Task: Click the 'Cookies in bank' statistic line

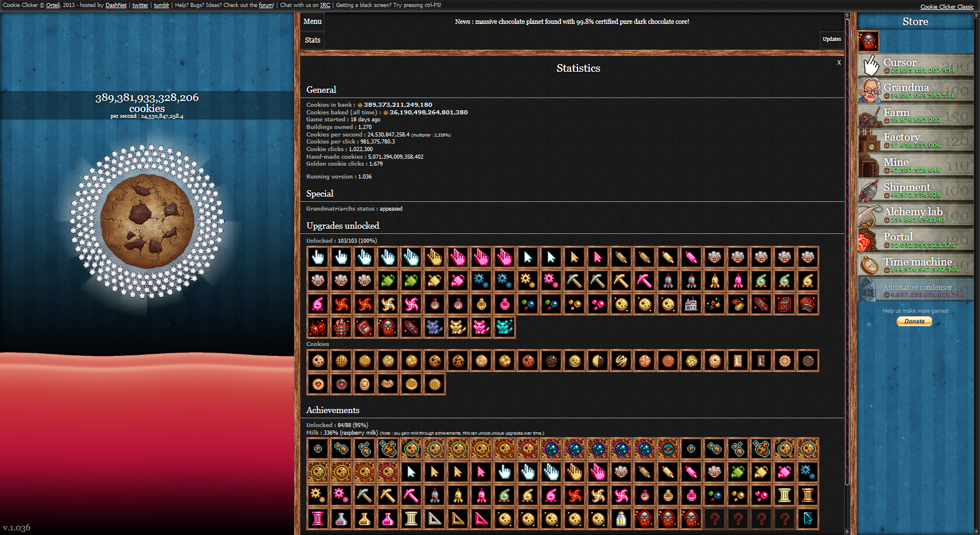Action: click(x=369, y=105)
